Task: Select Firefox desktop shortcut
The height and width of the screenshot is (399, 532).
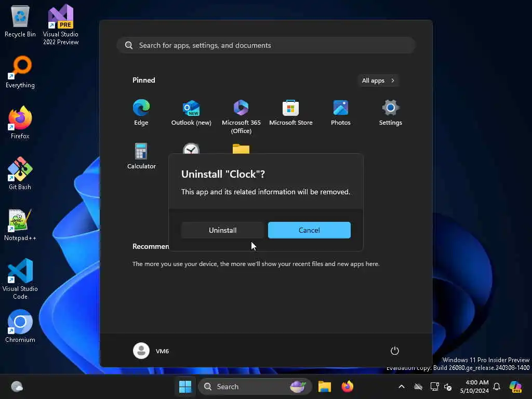Action: [20, 123]
